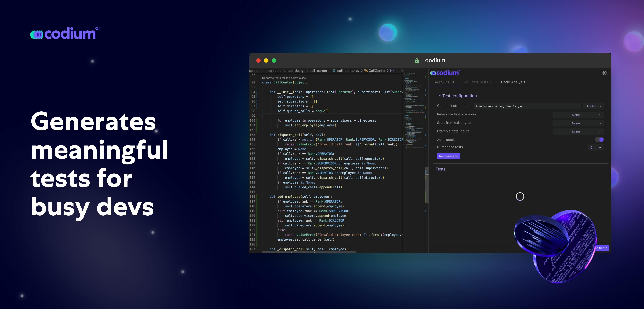644x309 pixels.
Task: Open the Start from existing test dropdown
Action: [x=578, y=123]
